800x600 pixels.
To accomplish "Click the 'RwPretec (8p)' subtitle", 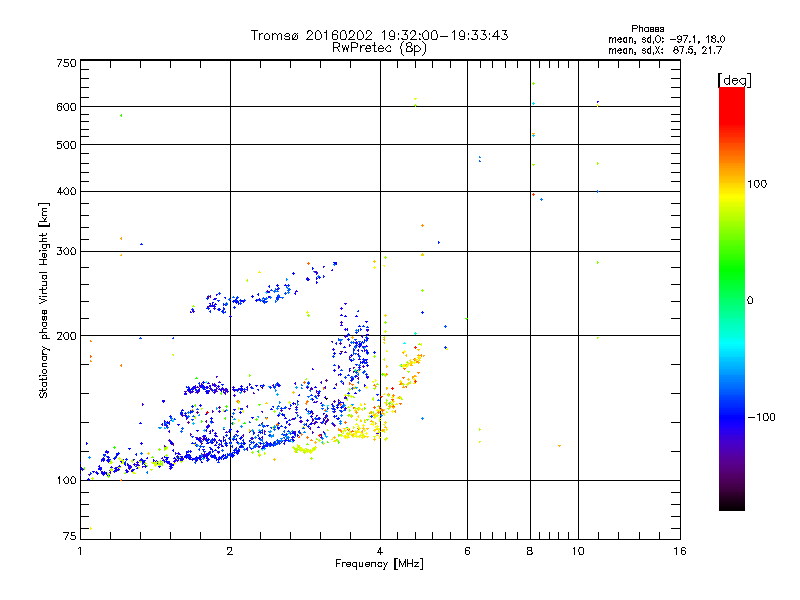I will [379, 48].
